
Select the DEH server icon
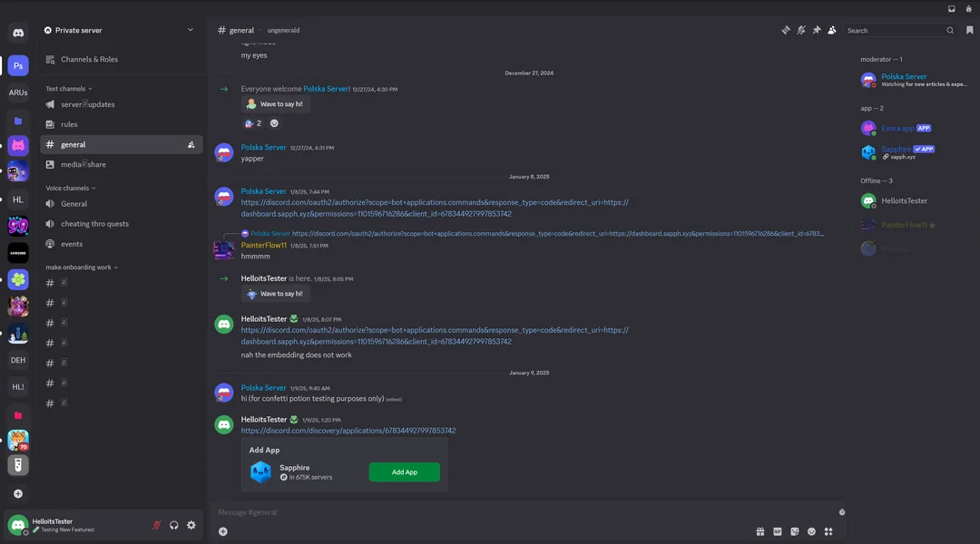pos(18,360)
